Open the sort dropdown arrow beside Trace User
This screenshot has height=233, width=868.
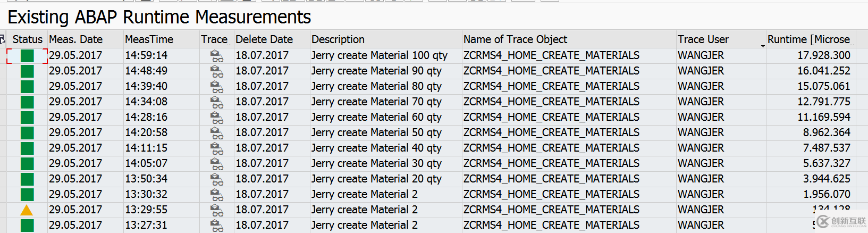point(763,46)
